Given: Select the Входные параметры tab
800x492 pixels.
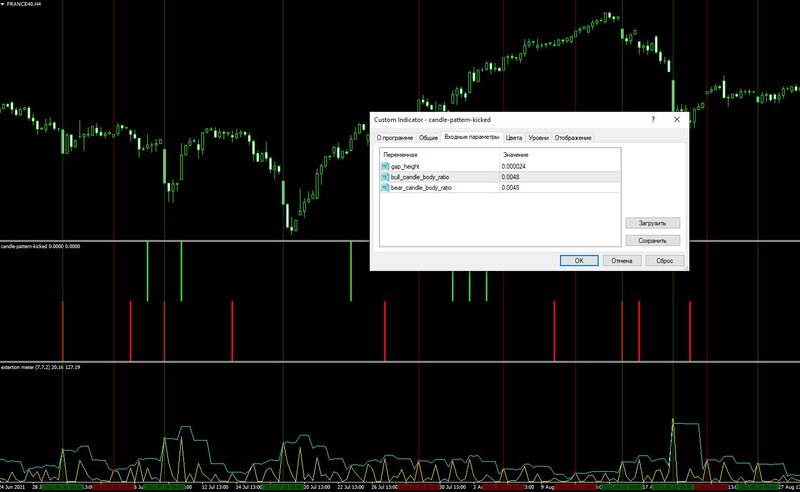Looking at the screenshot, I should coord(472,137).
